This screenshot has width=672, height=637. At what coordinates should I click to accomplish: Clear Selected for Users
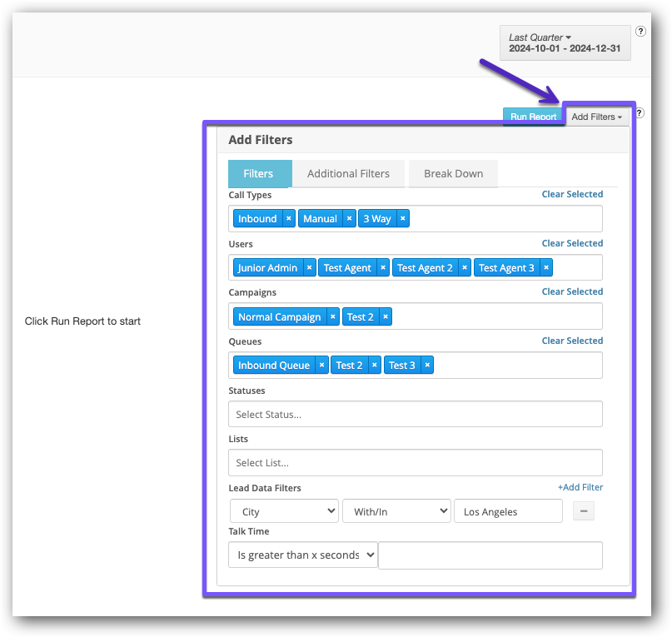(572, 243)
